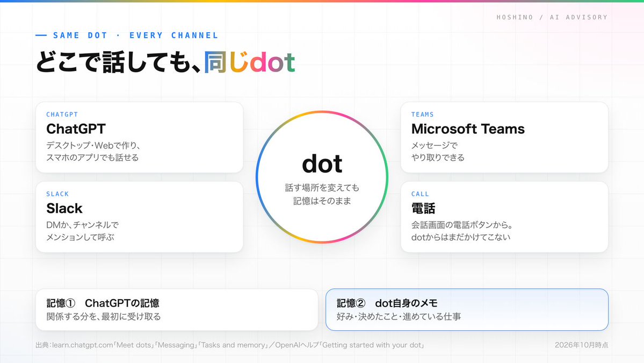
Task: Click the headline 'どこで話しても、同じdot'
Action: (x=165, y=62)
